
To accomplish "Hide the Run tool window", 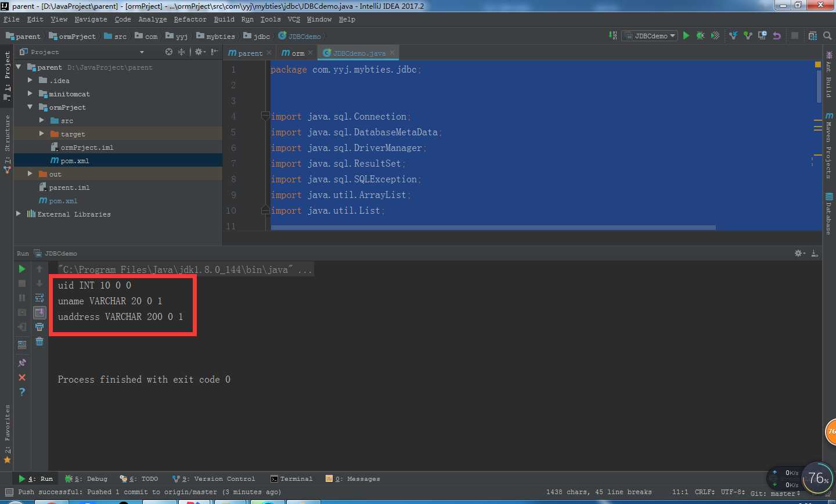I will (x=815, y=253).
